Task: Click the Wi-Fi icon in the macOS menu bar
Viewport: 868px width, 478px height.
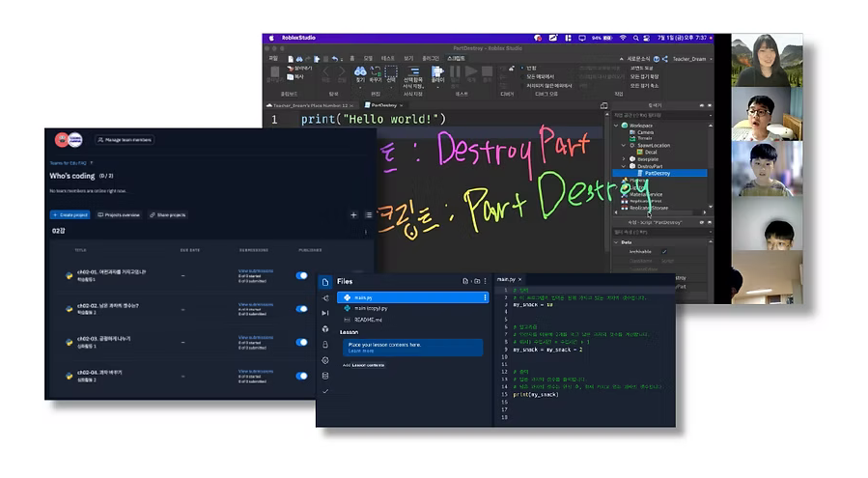Action: 623,39
